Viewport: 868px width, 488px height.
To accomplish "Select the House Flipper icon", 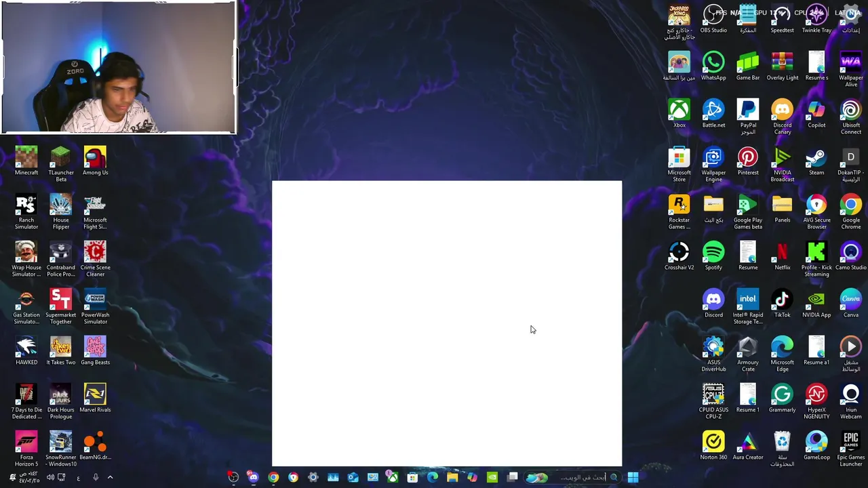I will [x=61, y=211].
